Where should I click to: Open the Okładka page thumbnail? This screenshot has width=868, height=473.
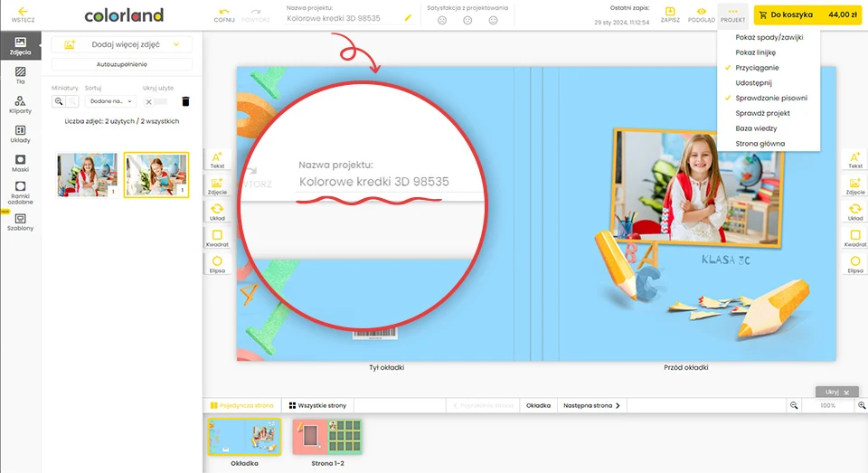(244, 437)
